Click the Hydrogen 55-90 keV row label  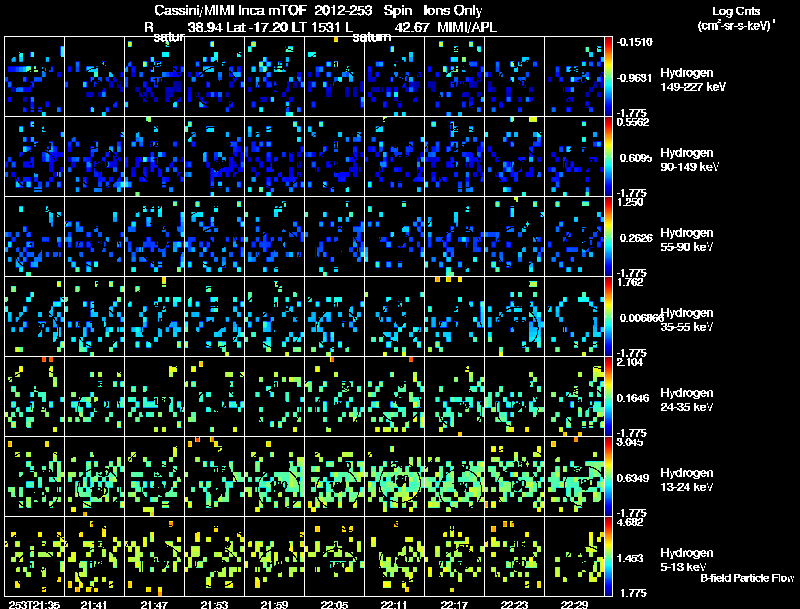(x=687, y=240)
